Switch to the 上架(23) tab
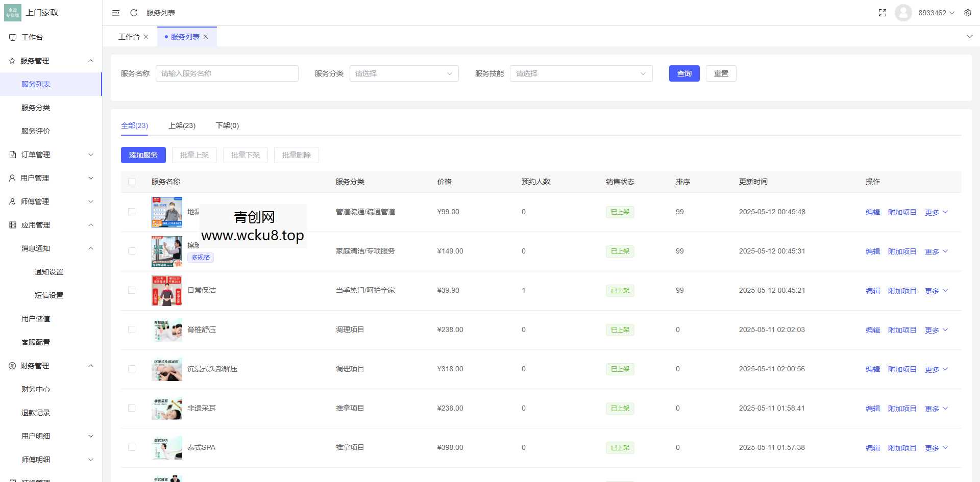The image size is (980, 482). coord(182,125)
